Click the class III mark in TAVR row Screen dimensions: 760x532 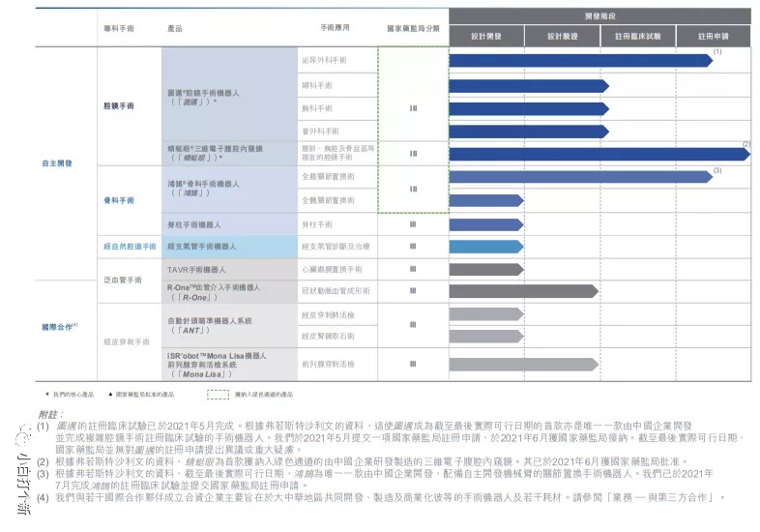click(x=413, y=269)
